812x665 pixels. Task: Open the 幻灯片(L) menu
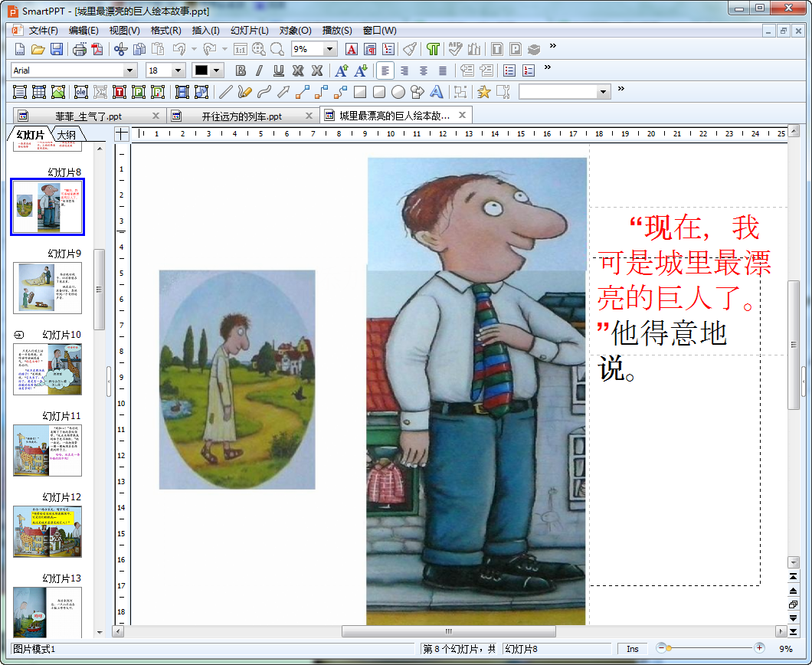[250, 31]
